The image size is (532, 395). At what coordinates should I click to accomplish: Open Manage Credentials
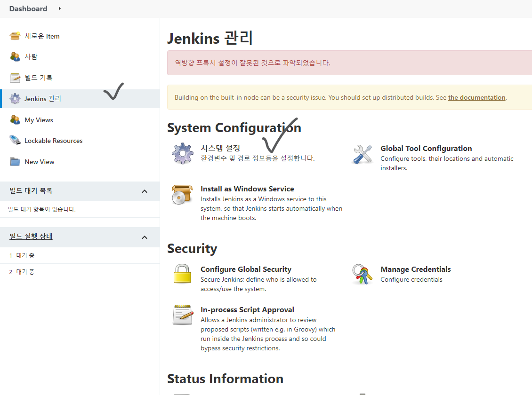click(416, 269)
